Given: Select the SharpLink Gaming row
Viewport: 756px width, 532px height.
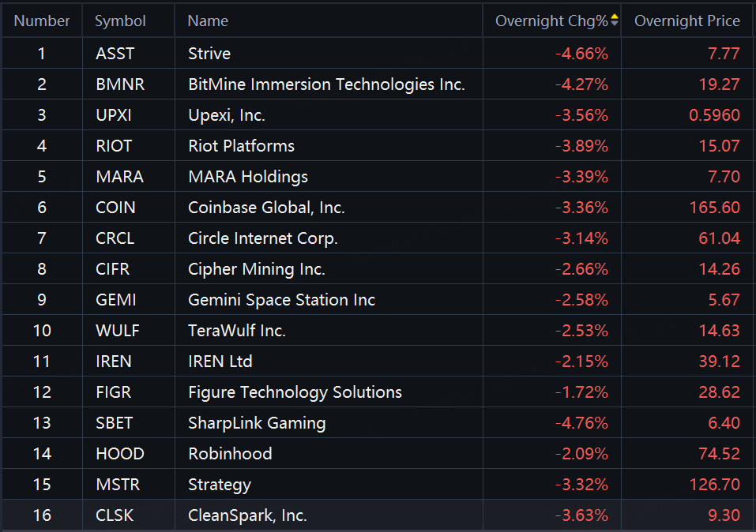Looking at the screenshot, I should 257,423.
